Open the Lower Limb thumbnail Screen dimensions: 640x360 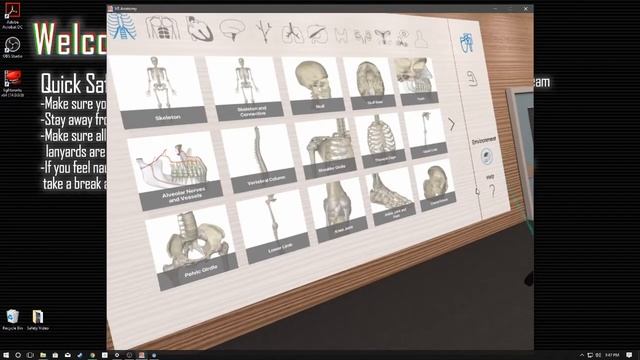click(273, 227)
